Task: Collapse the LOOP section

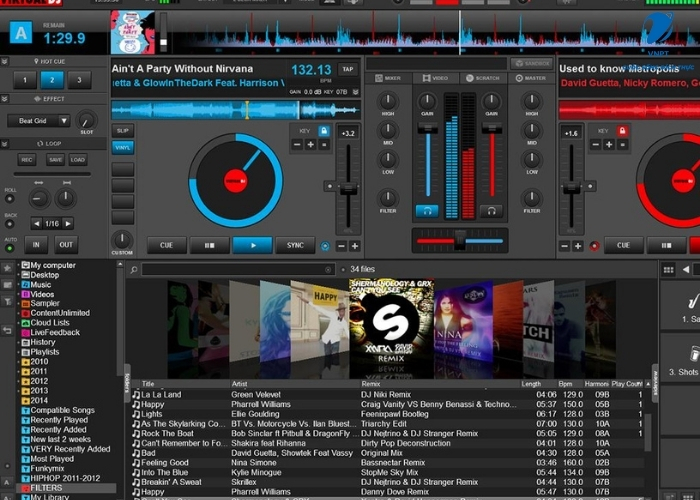Action: click(4, 143)
